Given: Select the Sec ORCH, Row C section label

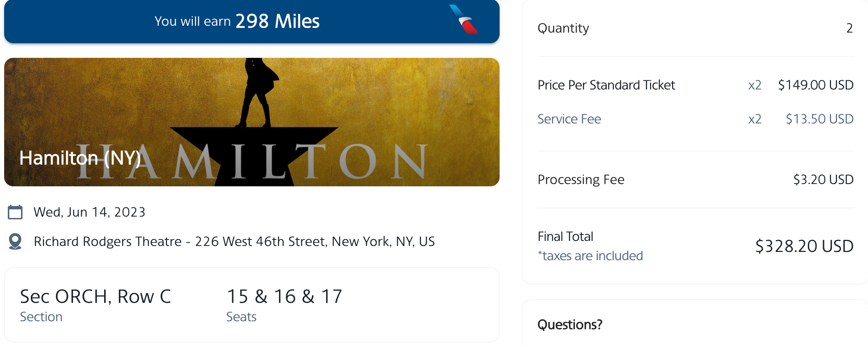Looking at the screenshot, I should tap(95, 296).
